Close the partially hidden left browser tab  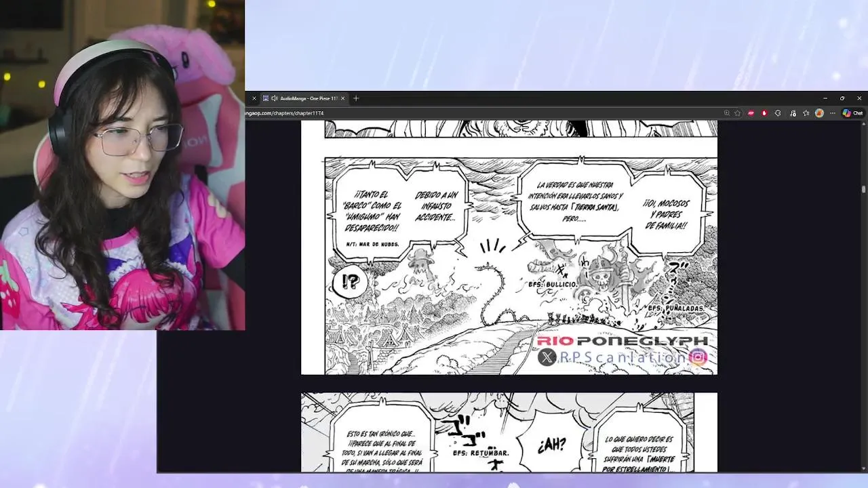(254, 98)
